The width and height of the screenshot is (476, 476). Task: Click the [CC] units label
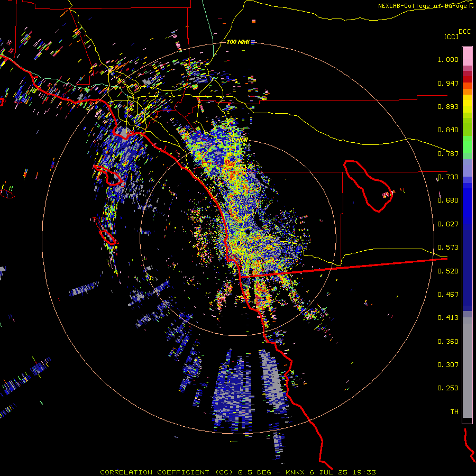click(452, 36)
